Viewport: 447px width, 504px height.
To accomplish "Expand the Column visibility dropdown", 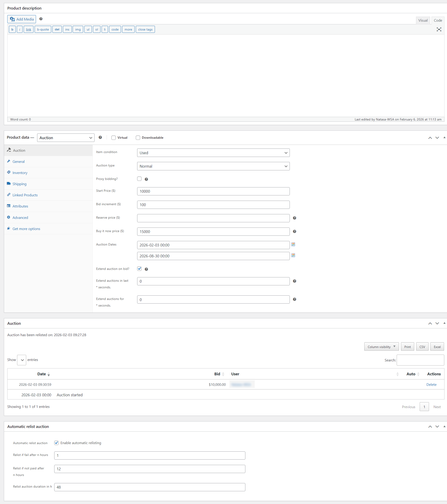I will (381, 347).
